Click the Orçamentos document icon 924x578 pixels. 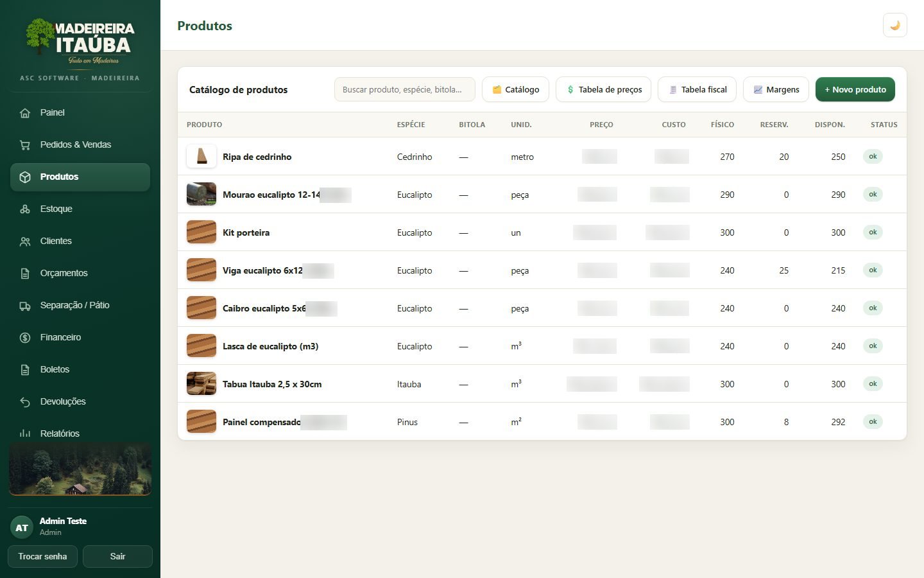(25, 274)
